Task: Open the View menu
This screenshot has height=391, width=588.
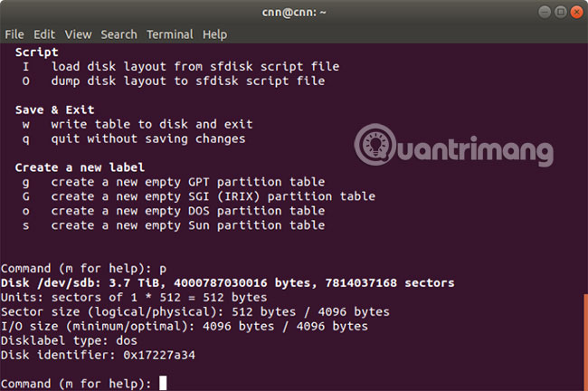Action: coord(78,34)
